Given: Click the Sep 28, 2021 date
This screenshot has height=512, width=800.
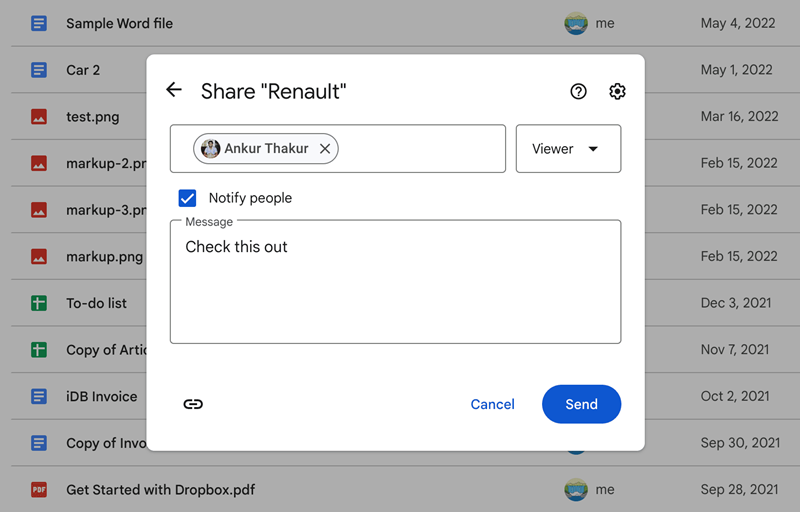Looking at the screenshot, I should [739, 490].
